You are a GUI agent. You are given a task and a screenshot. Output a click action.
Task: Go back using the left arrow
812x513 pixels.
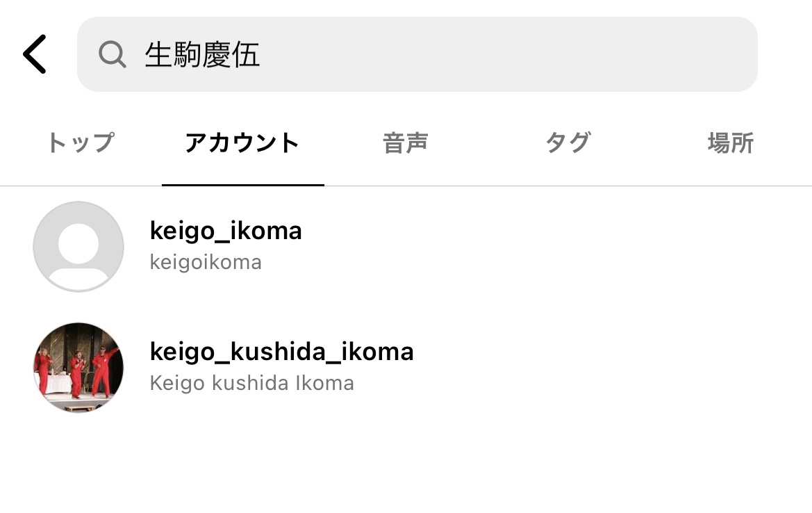tap(35, 54)
